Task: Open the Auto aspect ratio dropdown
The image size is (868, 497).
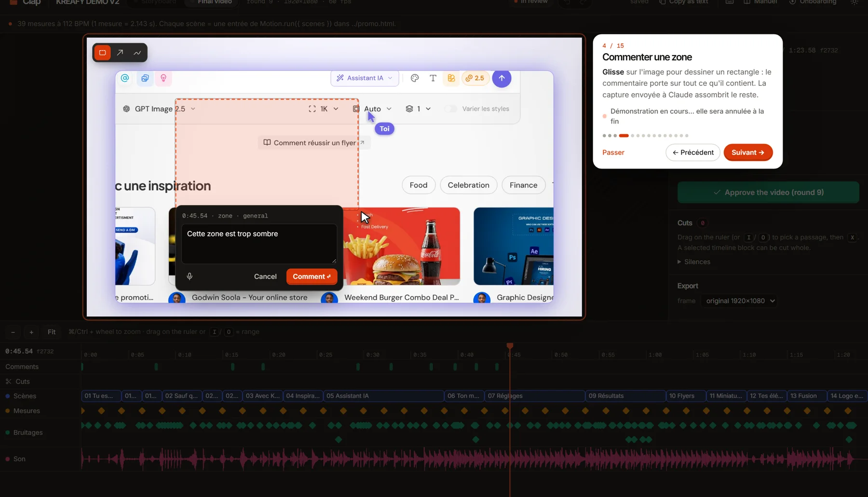Action: [372, 109]
